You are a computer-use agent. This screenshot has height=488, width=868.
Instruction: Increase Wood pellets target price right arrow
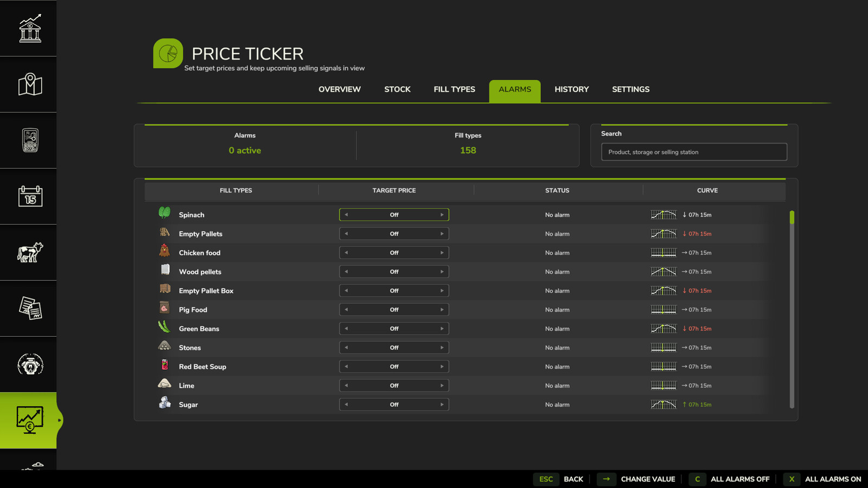click(x=442, y=272)
